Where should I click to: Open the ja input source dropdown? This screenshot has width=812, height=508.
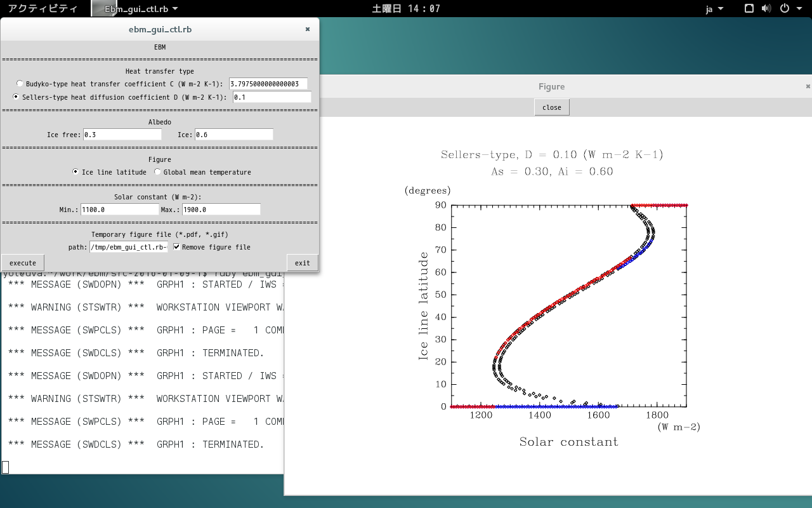tap(713, 9)
